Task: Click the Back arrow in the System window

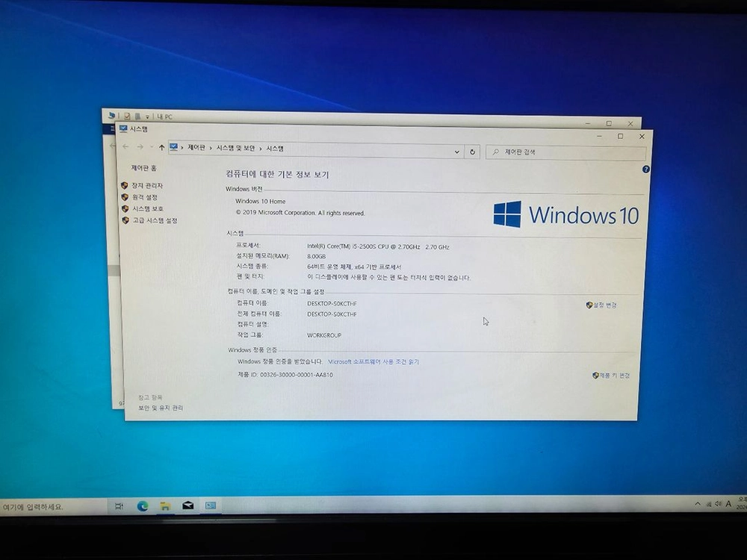Action: pyautogui.click(x=125, y=146)
